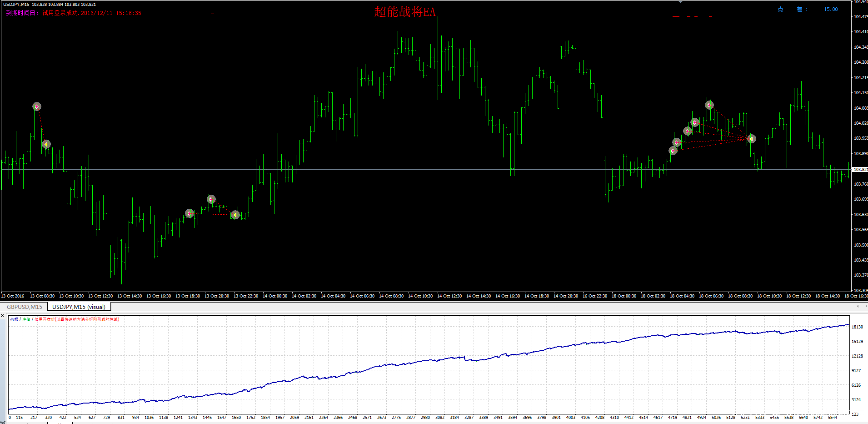Click the 14 Oct 12:30 time axis label
This screenshot has height=424, width=868.
pos(449,296)
